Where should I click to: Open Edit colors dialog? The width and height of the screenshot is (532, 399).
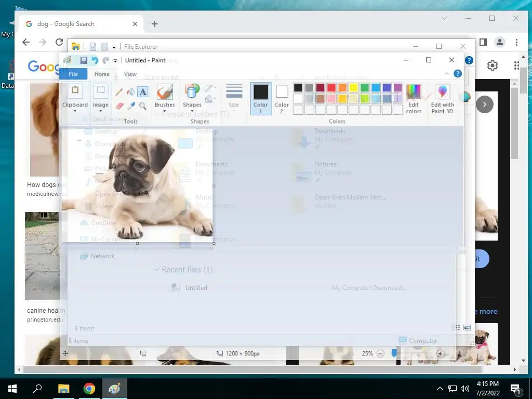click(x=414, y=99)
